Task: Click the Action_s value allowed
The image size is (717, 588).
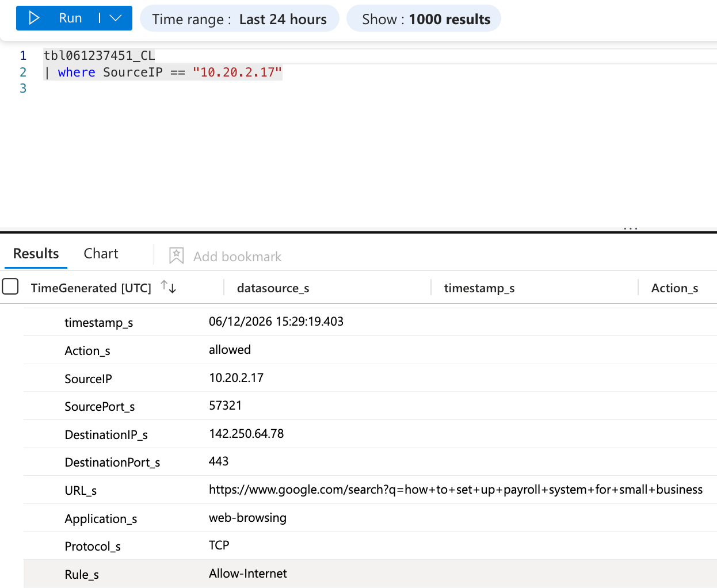Action: coord(230,350)
